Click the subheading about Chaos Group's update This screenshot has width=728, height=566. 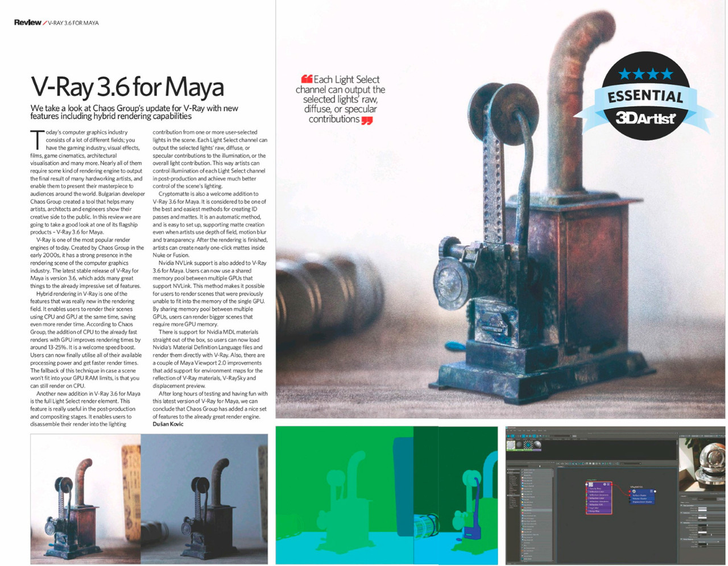(x=134, y=112)
